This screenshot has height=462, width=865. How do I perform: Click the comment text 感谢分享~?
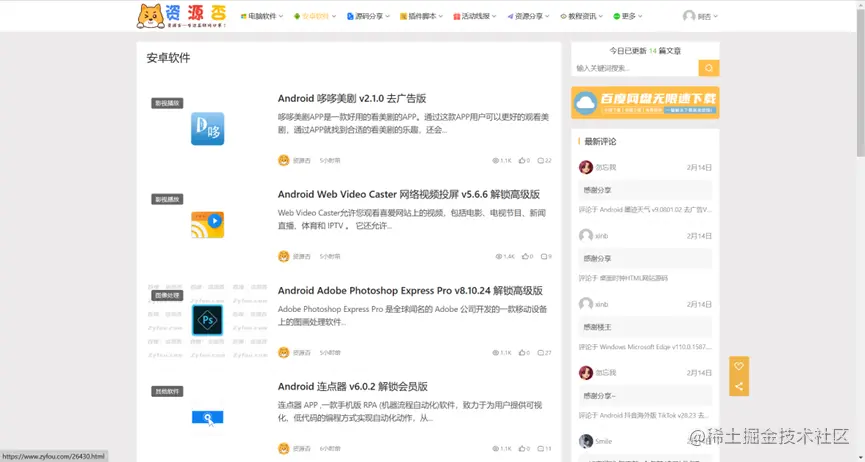point(599,396)
